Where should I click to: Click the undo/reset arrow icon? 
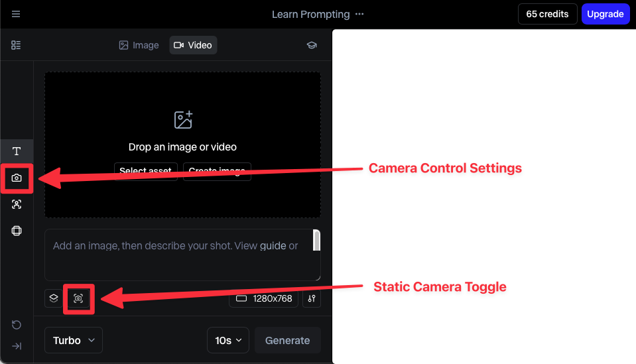[17, 325]
